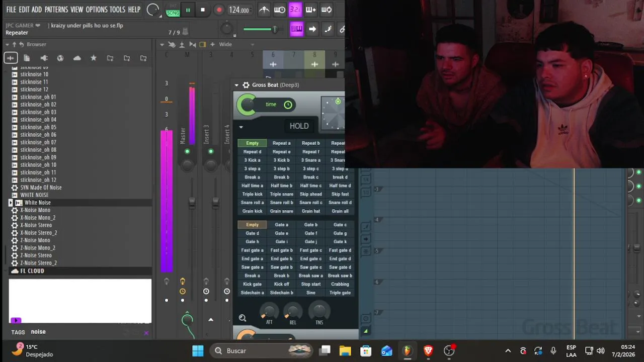The height and width of the screenshot is (362, 644).
Task: Click the REL knob in Gross Beat
Action: pyautogui.click(x=293, y=312)
